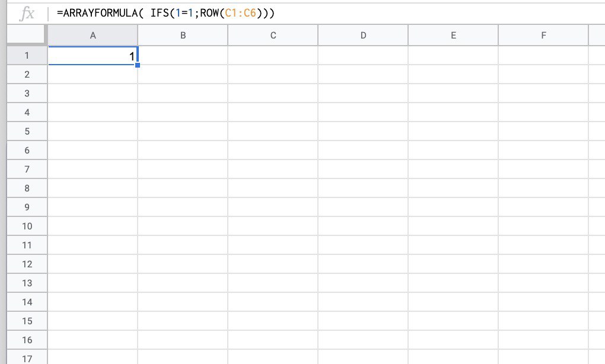The width and height of the screenshot is (605, 364).
Task: Select row 12 header
Action: click(27, 264)
